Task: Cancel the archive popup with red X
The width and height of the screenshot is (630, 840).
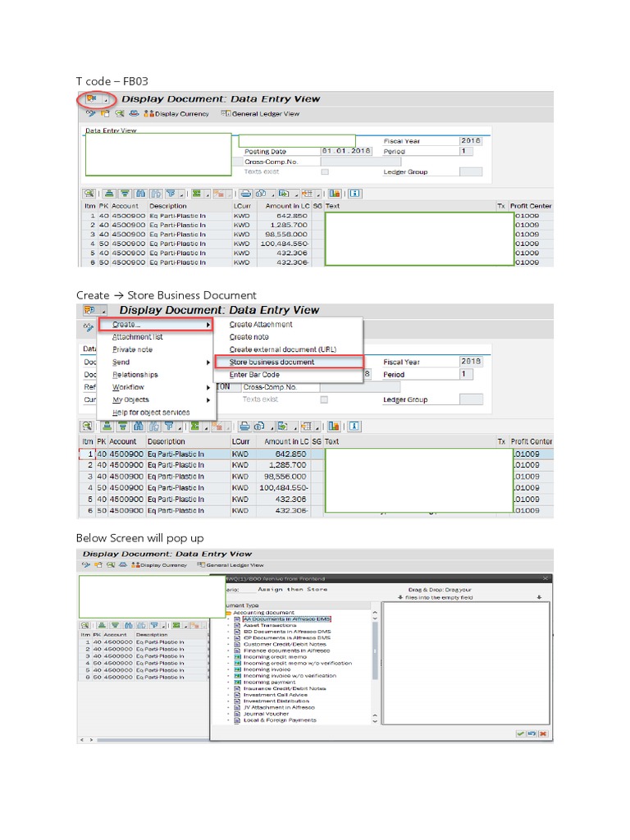Action: click(543, 733)
